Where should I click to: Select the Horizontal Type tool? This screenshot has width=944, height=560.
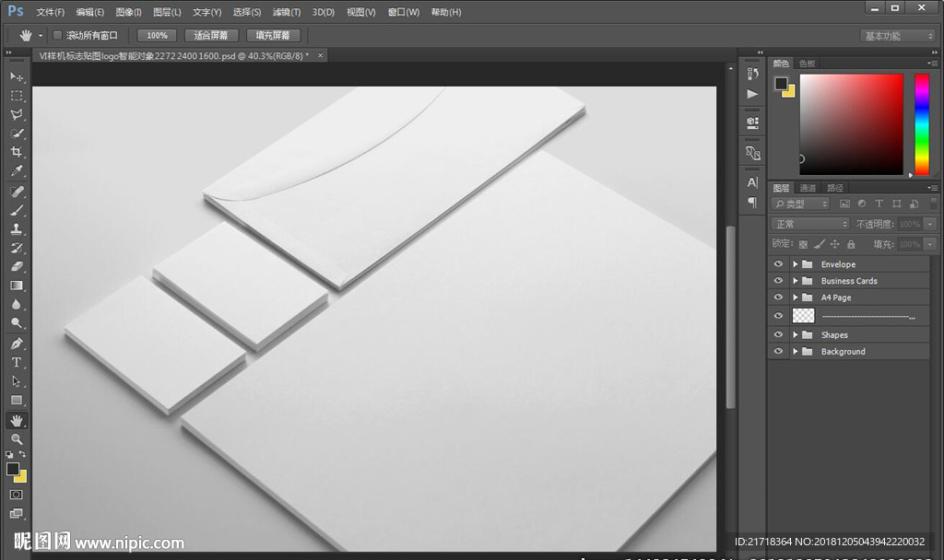point(17,362)
